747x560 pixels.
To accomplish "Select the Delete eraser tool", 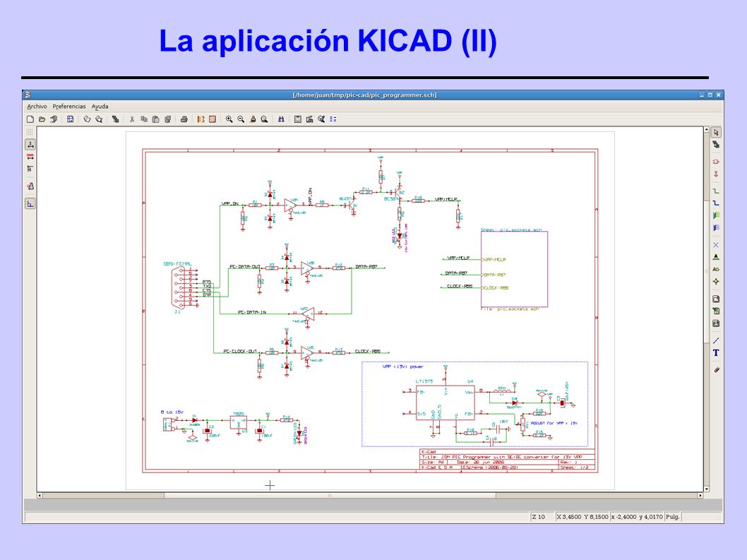I will (715, 369).
